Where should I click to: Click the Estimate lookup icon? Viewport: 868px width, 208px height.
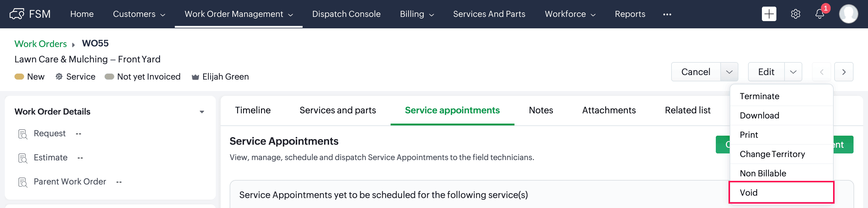(23, 158)
